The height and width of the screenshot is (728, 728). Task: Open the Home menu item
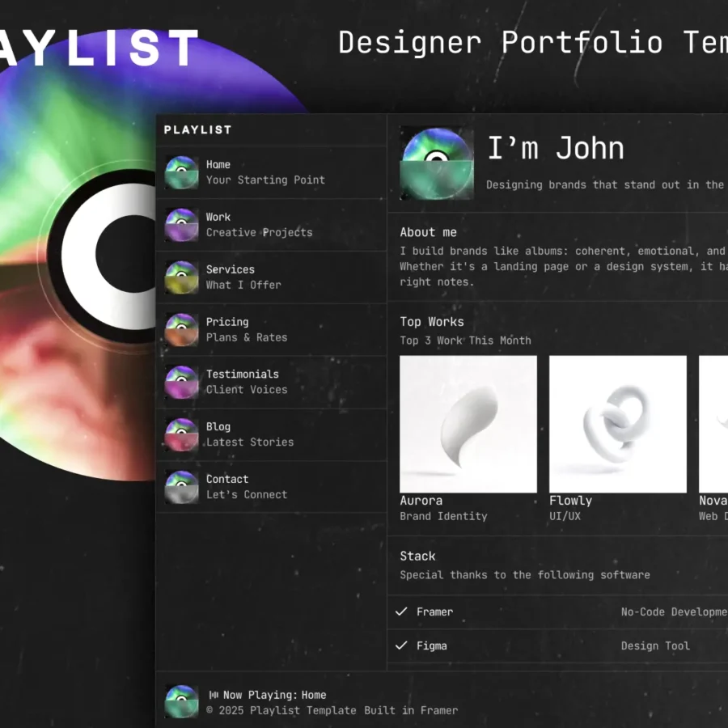tap(272, 172)
